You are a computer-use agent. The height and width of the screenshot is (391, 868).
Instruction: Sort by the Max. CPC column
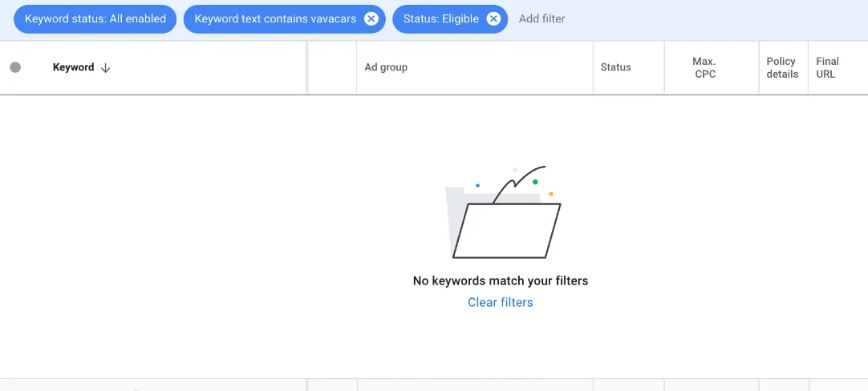[704, 67]
